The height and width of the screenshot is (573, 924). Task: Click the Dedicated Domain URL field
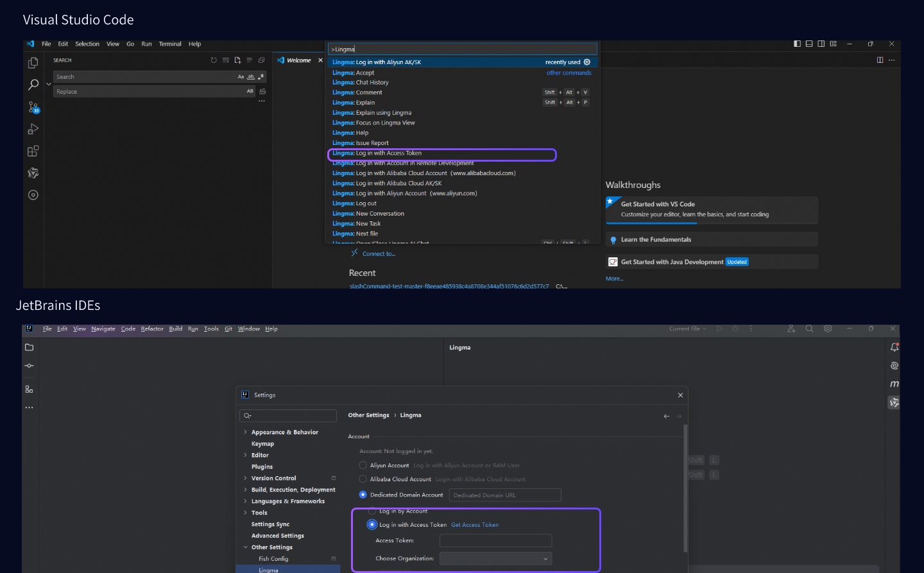(504, 495)
